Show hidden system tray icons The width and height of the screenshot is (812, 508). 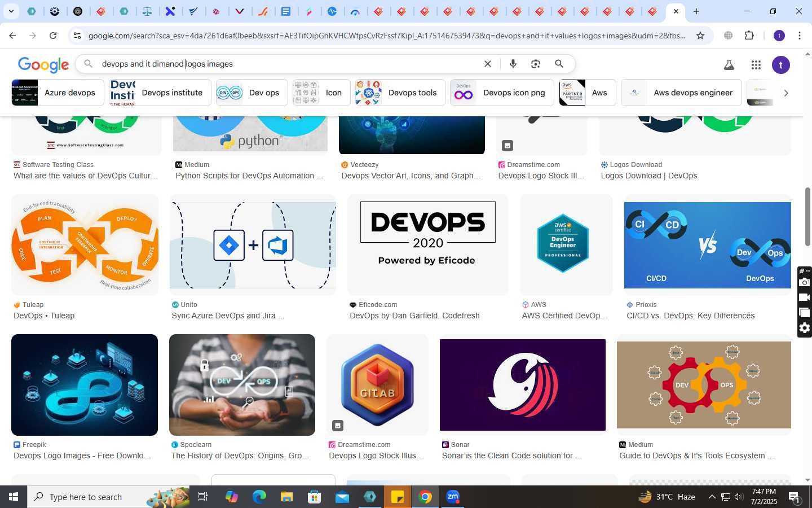click(712, 497)
